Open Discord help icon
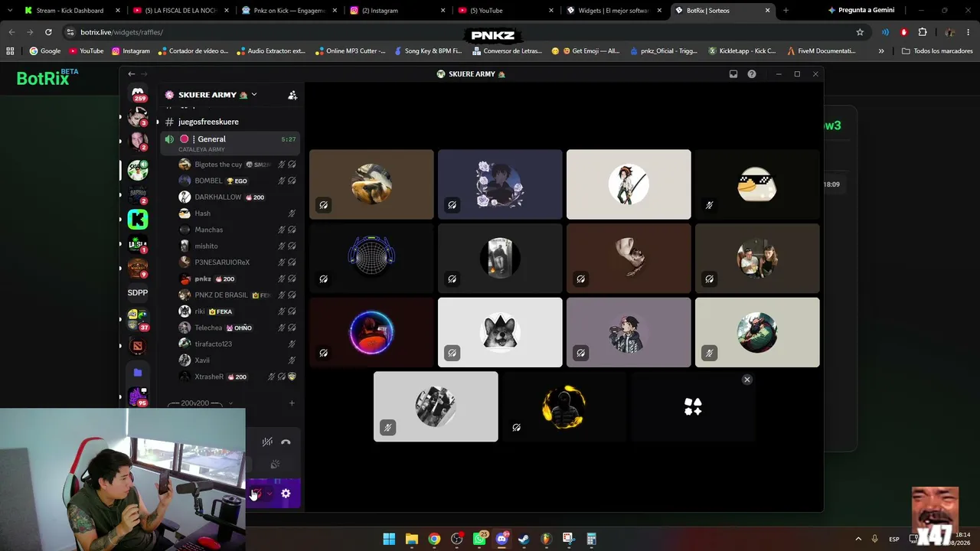This screenshot has height=551, width=980. 752,74
